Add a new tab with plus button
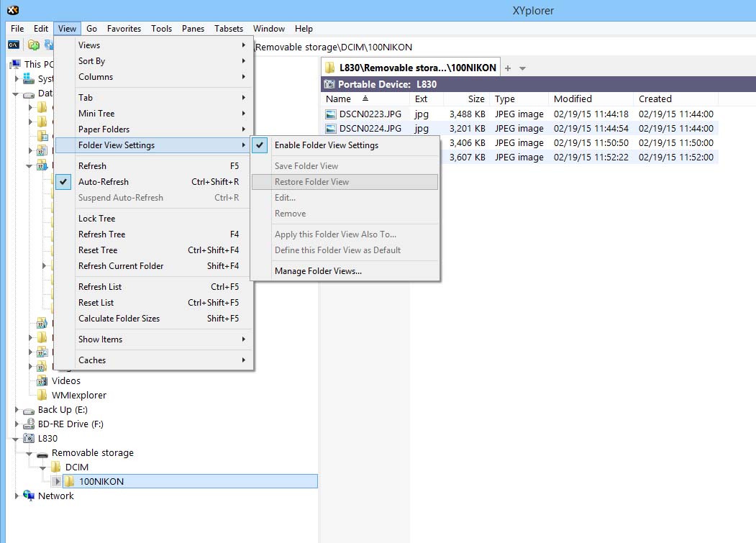The width and height of the screenshot is (756, 543). click(x=507, y=68)
